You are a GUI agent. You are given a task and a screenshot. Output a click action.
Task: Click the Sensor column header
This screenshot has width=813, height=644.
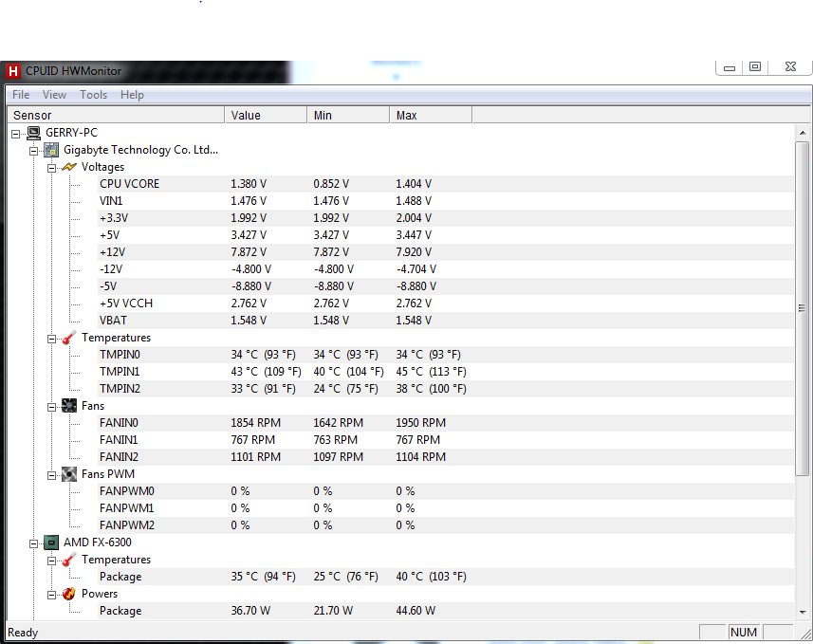pos(116,115)
